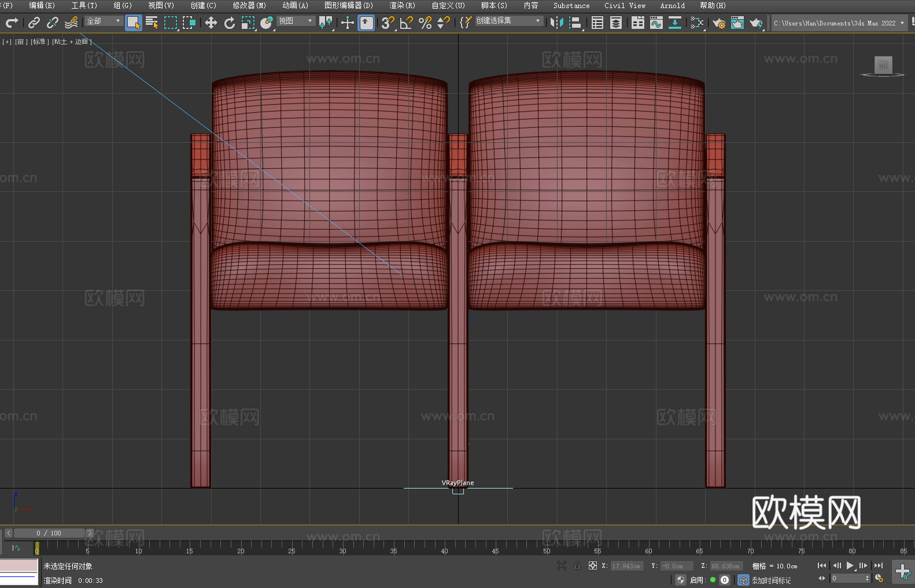Screen dimensions: 915x588
Task: Open the 工具(T) menu
Action: point(84,5)
